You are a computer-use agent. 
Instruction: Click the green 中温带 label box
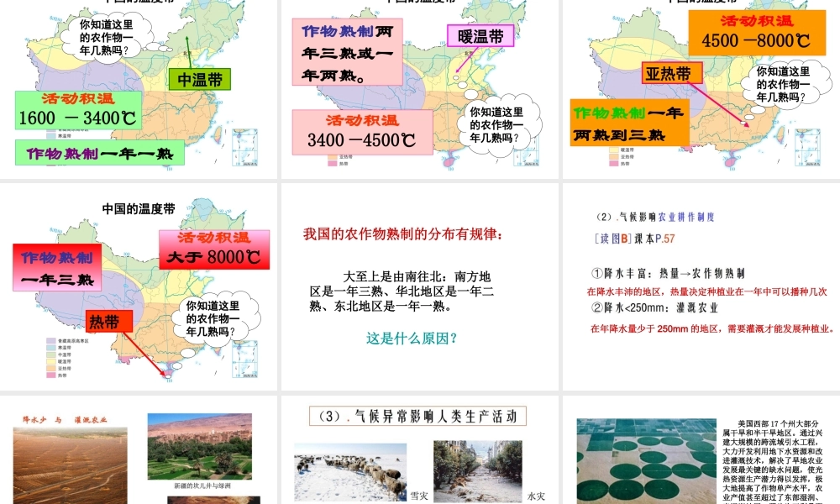pos(200,79)
